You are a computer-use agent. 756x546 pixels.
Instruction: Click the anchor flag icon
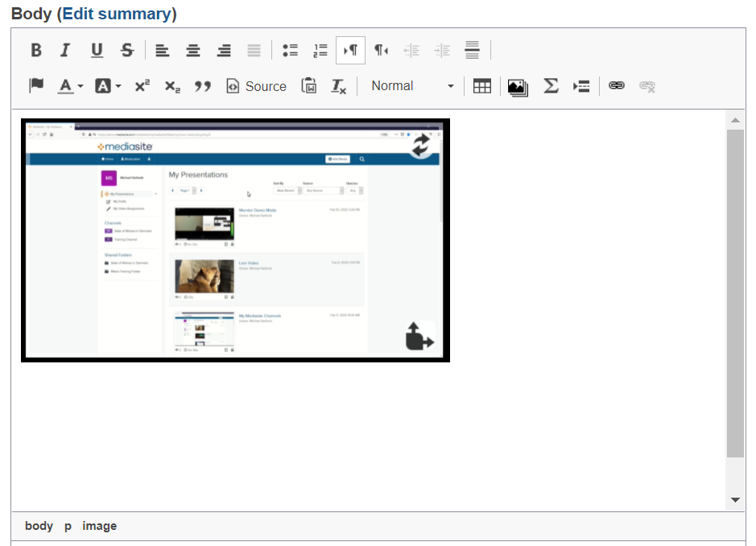click(36, 86)
